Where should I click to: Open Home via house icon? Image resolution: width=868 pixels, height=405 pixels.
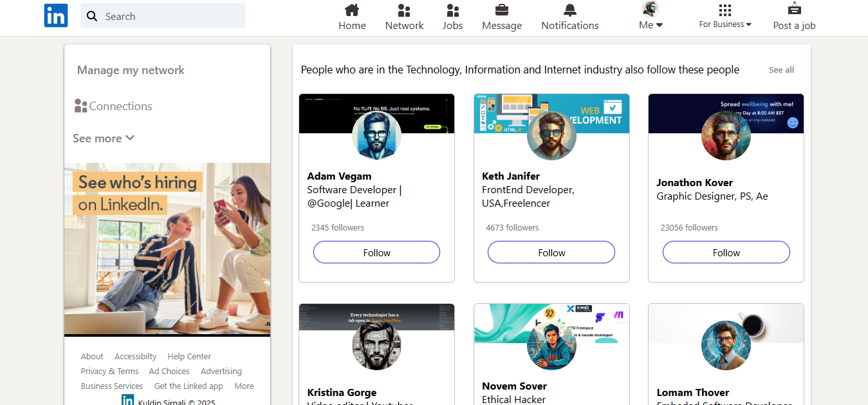point(352,10)
